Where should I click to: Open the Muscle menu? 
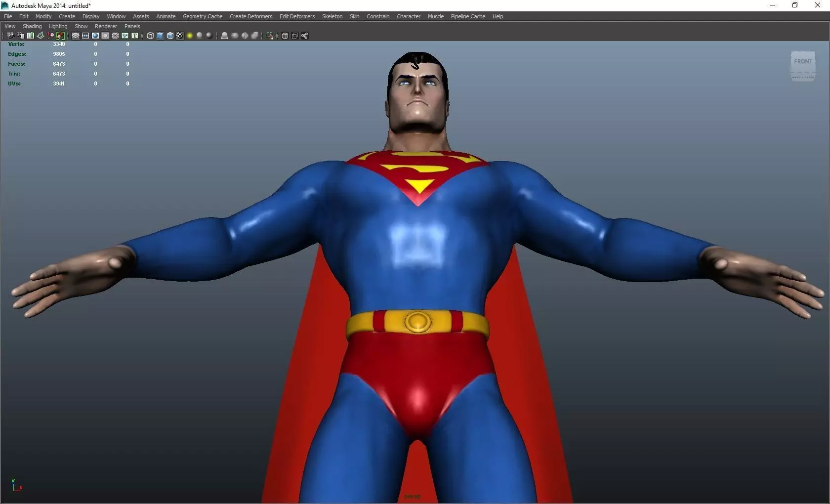pyautogui.click(x=436, y=16)
